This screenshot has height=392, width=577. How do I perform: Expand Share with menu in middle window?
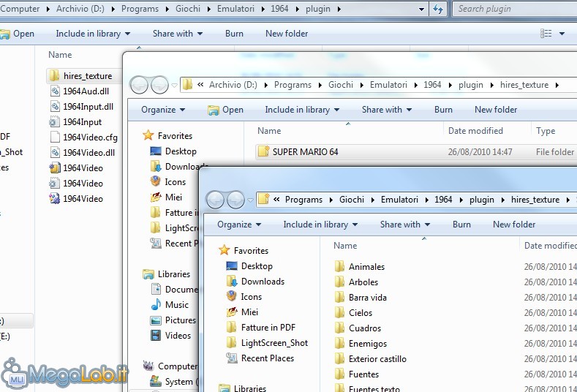click(387, 110)
